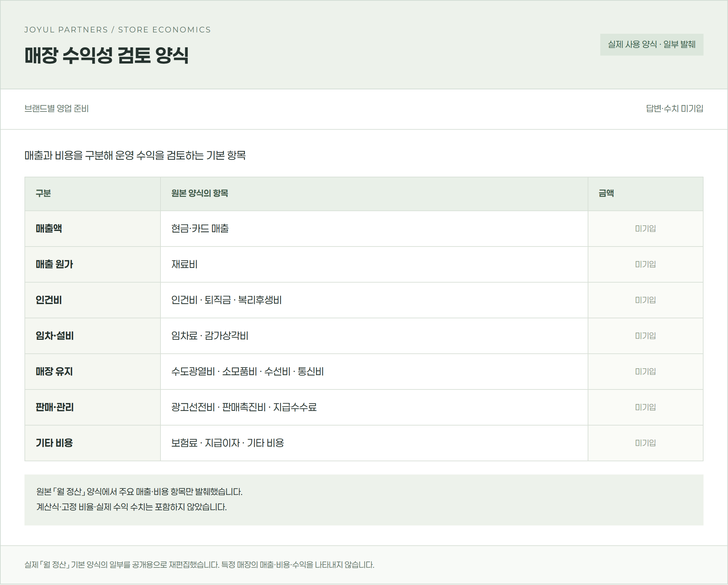This screenshot has width=728, height=585.
Task: Select the '매장 수익성 검토 양식' title
Action: 106,55
